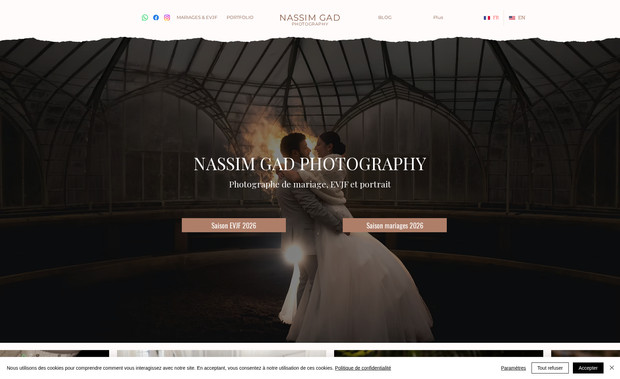This screenshot has height=379, width=620.
Task: Click the French flag icon
Action: tap(487, 18)
